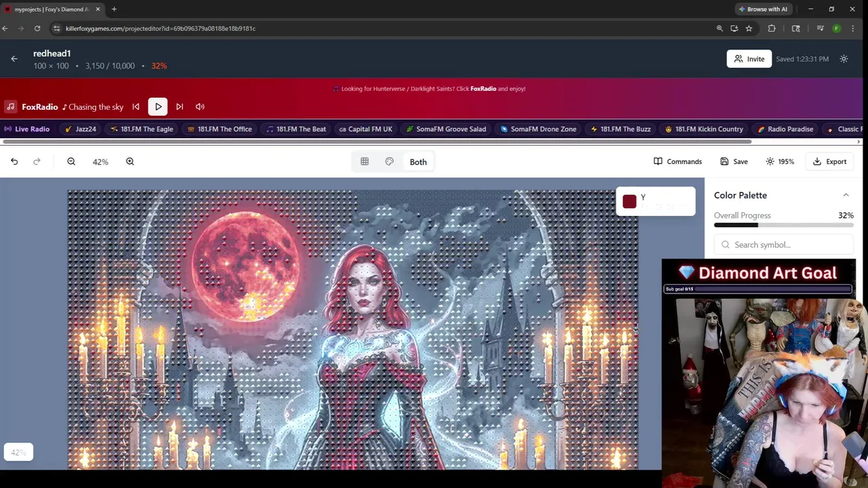Open a new browser tab

[x=114, y=9]
